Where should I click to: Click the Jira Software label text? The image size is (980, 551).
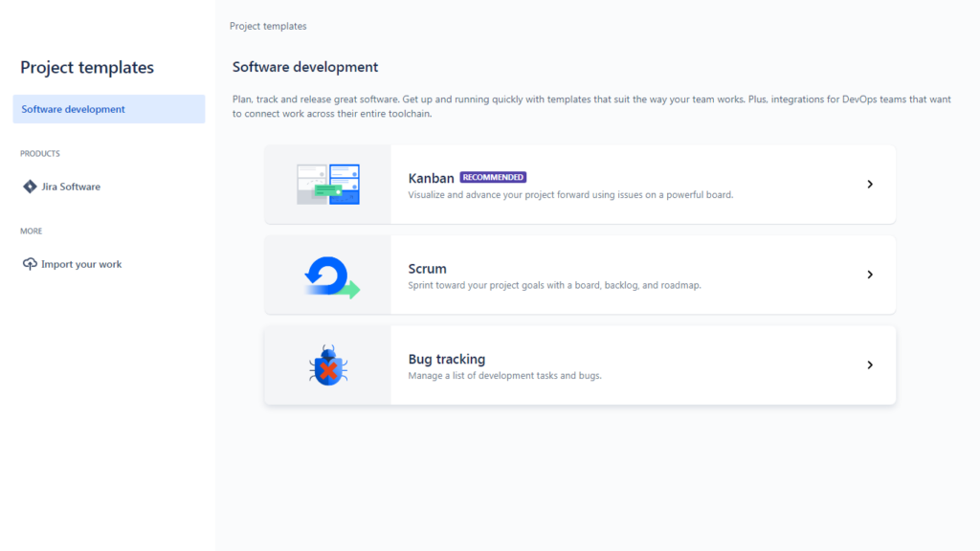[x=69, y=187]
